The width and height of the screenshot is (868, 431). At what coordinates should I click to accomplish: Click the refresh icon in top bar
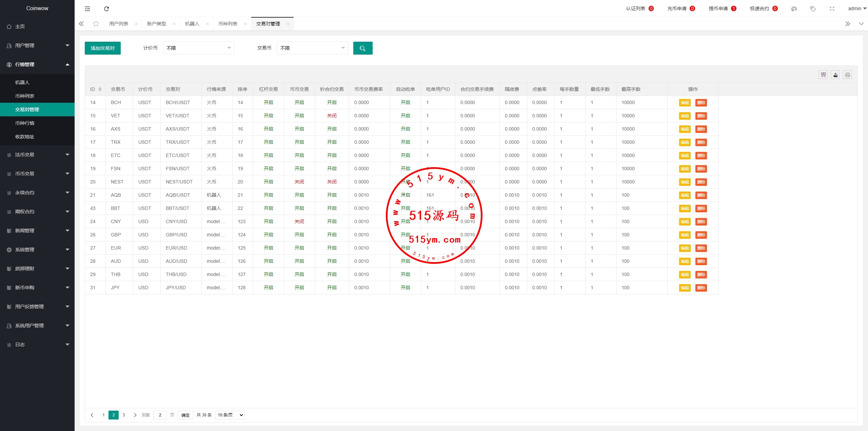click(x=106, y=9)
